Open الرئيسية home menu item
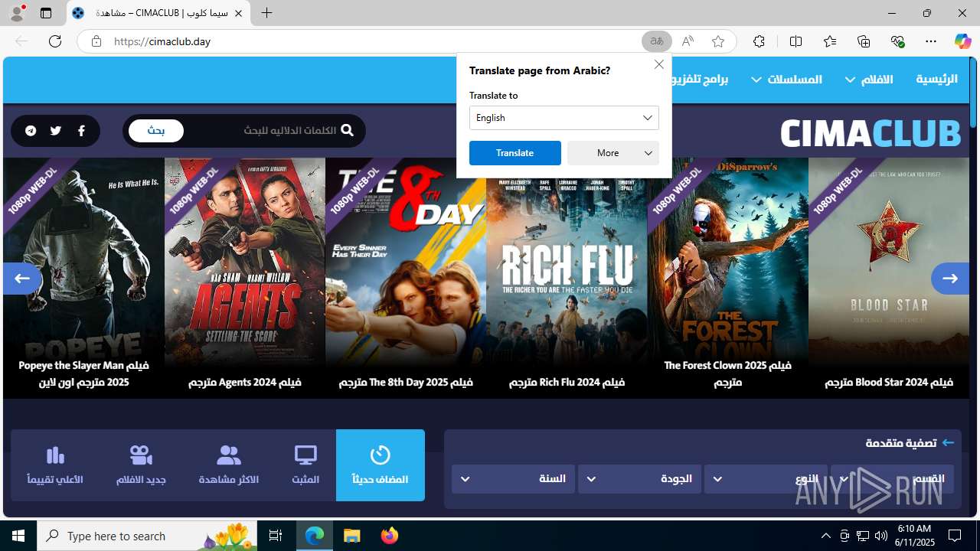The width and height of the screenshot is (980, 551). (x=936, y=79)
